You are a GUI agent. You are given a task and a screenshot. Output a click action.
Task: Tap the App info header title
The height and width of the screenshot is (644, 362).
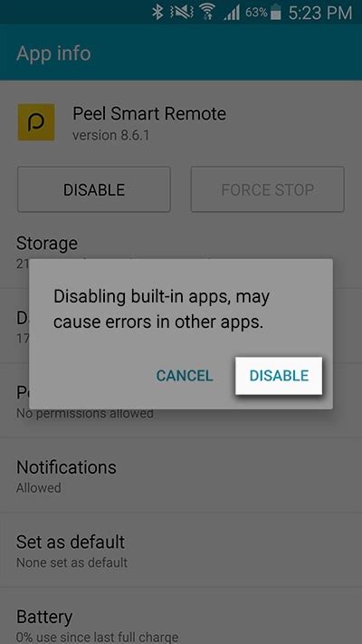(x=53, y=53)
